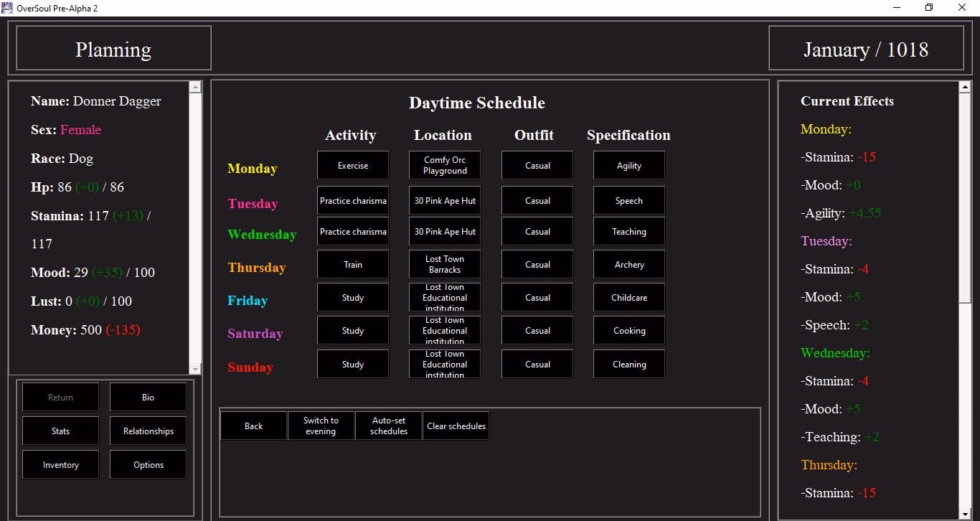Change Thursday's Casual outfit
Screen dimensions: 980x521
click(537, 264)
